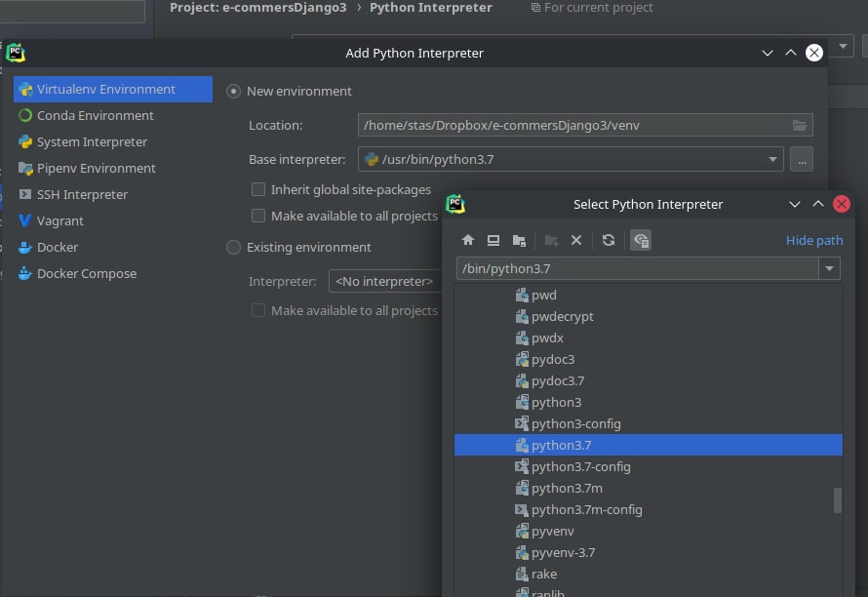Click New Folder toolbar icon

[551, 240]
